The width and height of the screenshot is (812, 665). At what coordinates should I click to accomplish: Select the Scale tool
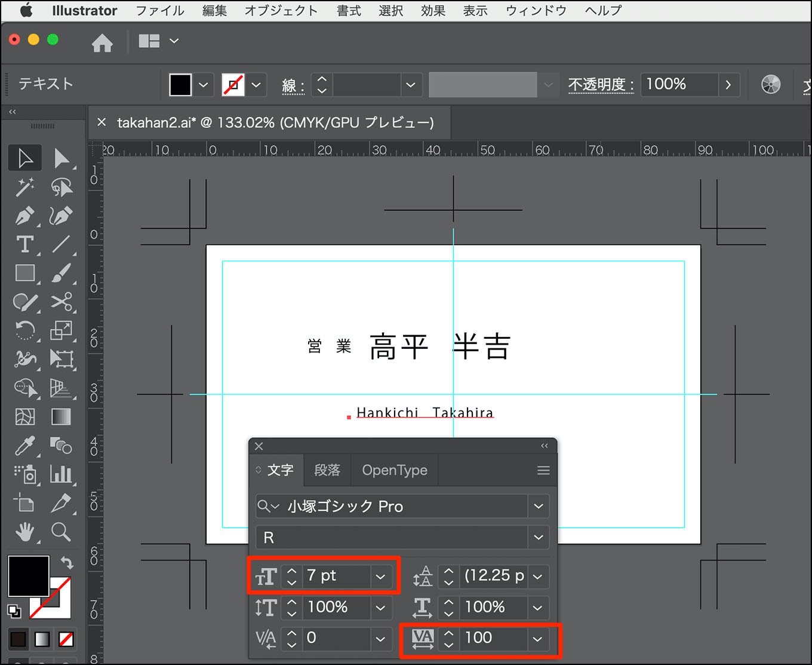(61, 330)
